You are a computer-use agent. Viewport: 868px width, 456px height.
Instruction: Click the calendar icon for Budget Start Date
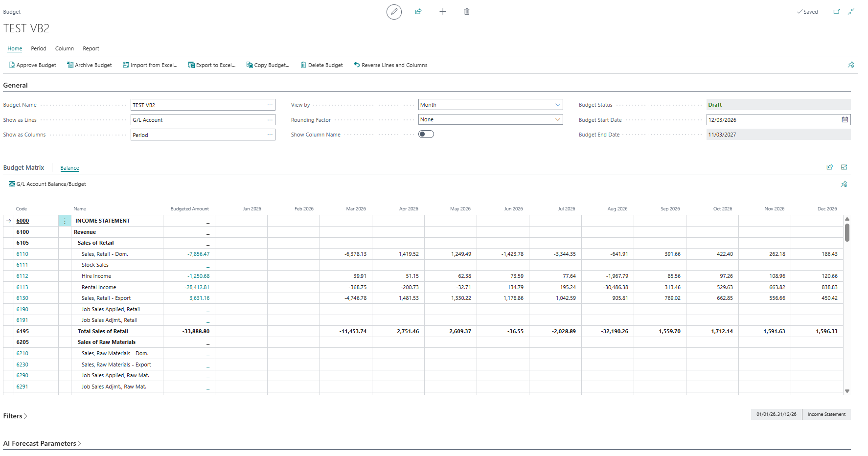coord(845,120)
